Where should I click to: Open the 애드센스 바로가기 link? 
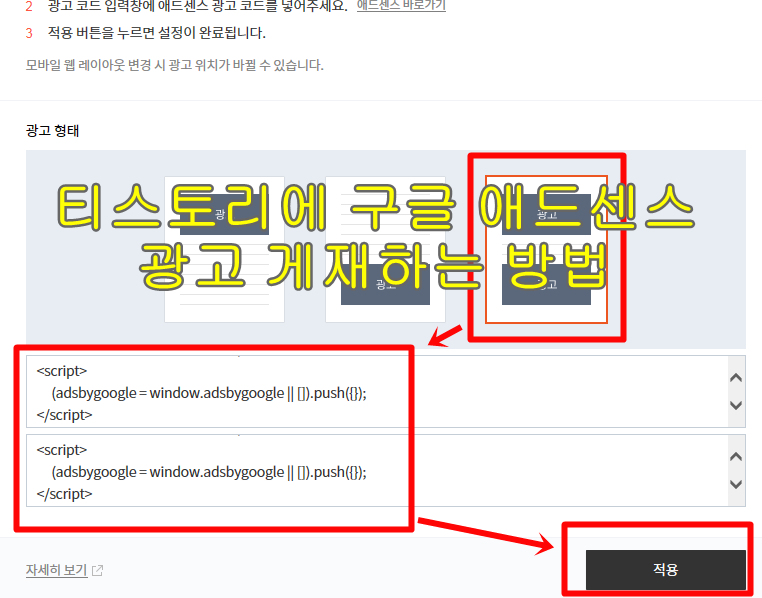click(x=401, y=6)
